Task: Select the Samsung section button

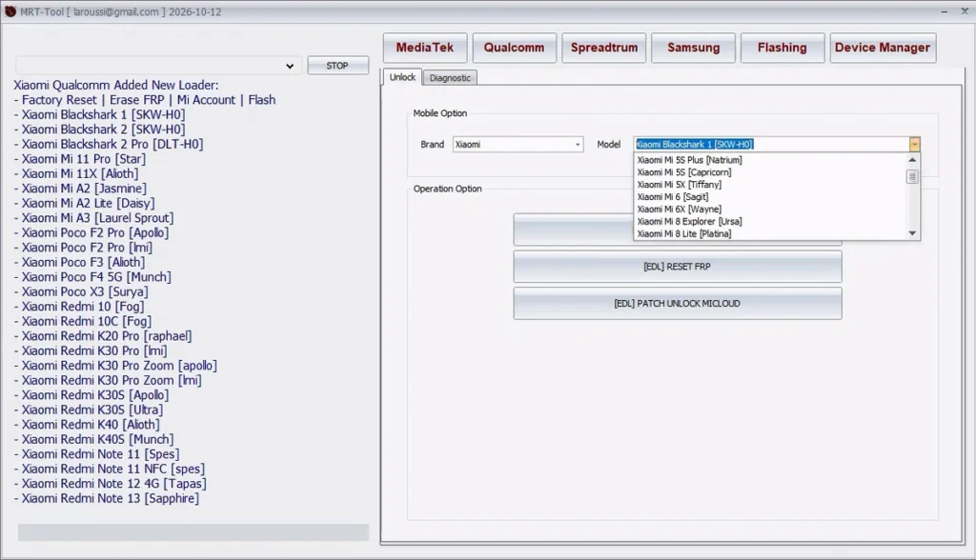Action: 693,48
